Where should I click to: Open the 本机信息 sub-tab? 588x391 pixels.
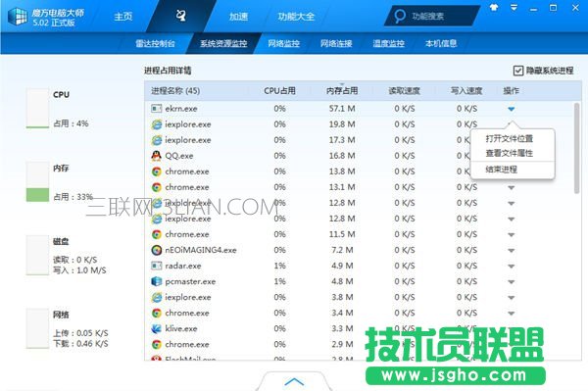click(x=441, y=43)
